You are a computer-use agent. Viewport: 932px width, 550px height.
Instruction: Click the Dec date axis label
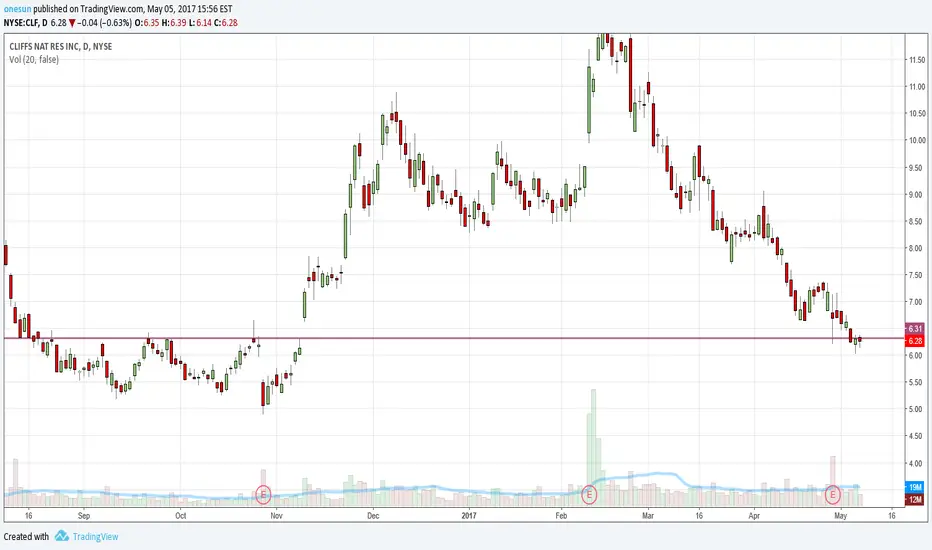point(373,516)
